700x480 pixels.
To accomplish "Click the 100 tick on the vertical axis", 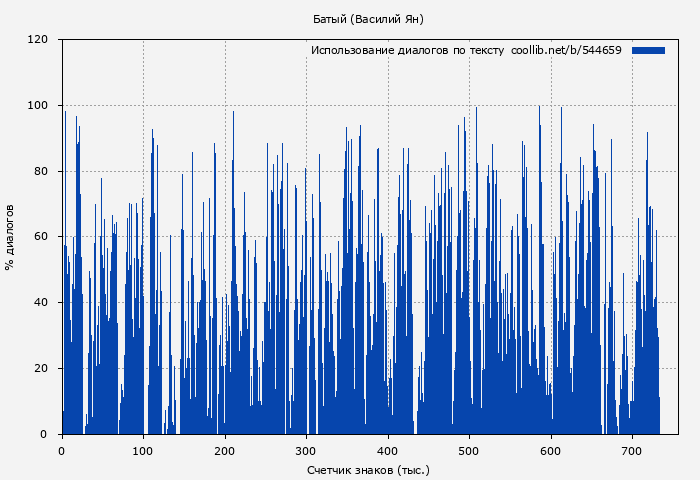I will click(x=38, y=106).
